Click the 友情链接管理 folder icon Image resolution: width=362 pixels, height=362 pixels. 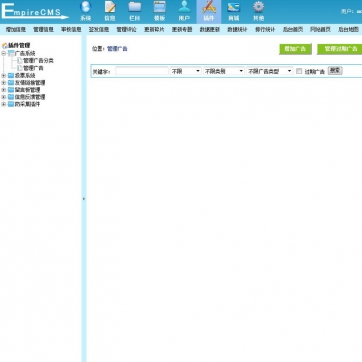pyautogui.click(x=11, y=83)
